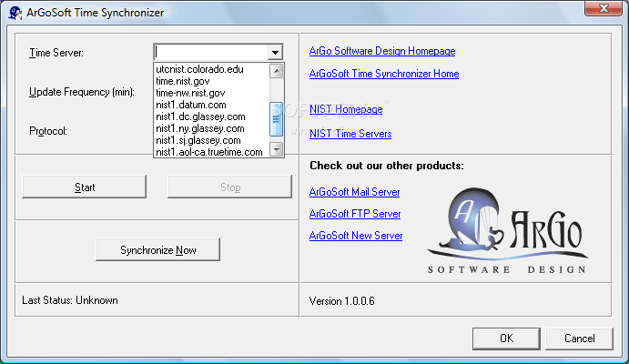
Task: Click the server list scroll up arrow
Action: pos(277,71)
